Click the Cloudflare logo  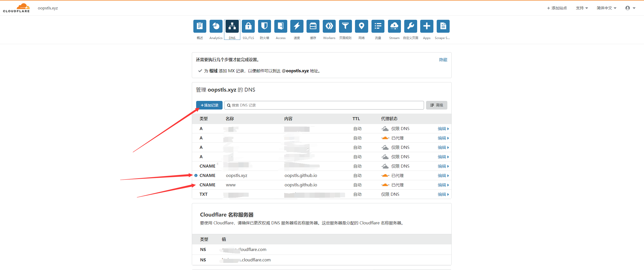16,8
